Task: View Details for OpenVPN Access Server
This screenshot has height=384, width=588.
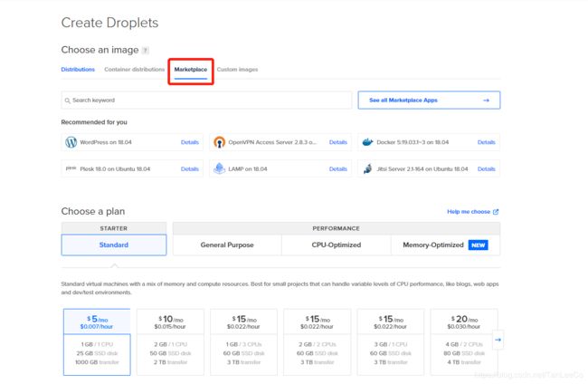Action: tap(338, 142)
